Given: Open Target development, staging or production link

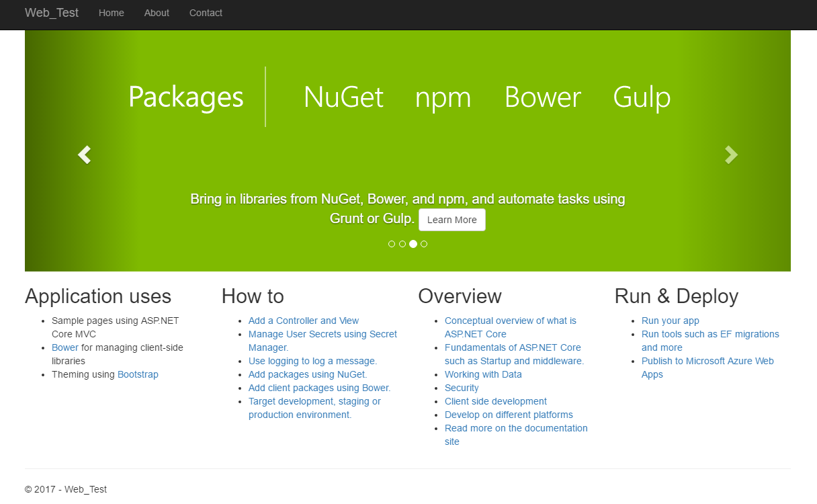Looking at the screenshot, I should 314,408.
